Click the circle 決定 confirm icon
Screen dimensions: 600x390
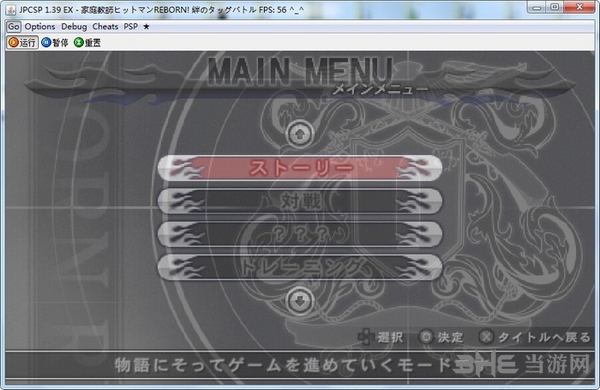[426, 337]
